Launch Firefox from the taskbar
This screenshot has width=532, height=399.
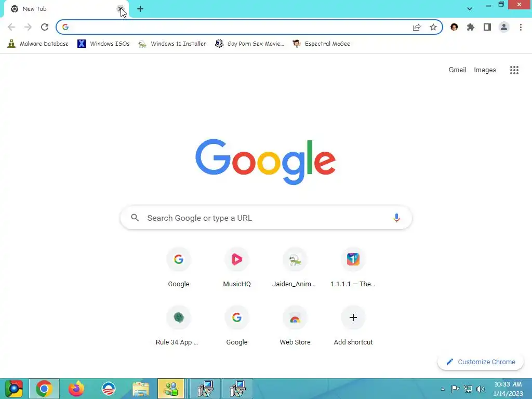(x=76, y=389)
